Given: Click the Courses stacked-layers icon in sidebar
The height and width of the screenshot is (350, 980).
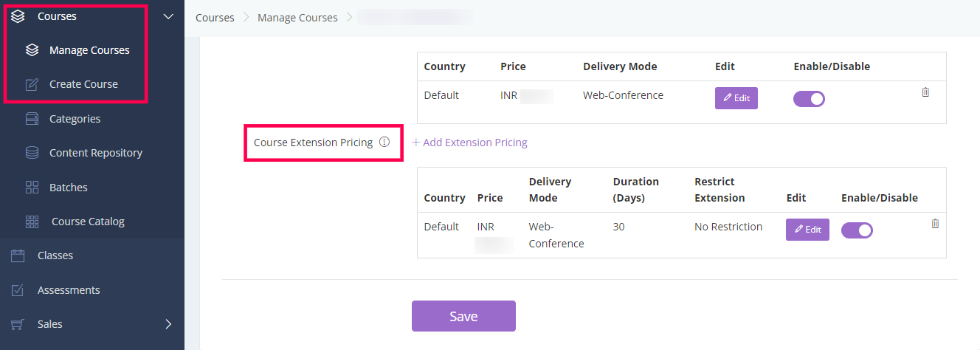Looking at the screenshot, I should 18,16.
